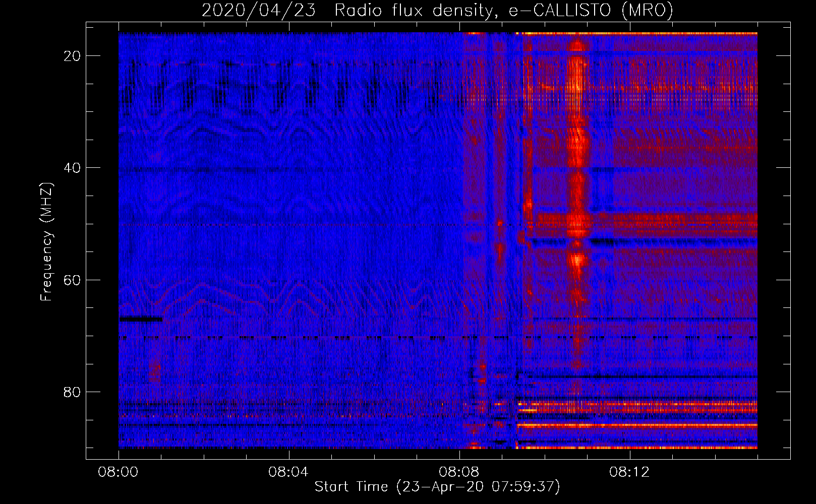Click the 'Frequency (MHZ)' axis label
Viewport: 816px width, 504px height.
point(46,242)
